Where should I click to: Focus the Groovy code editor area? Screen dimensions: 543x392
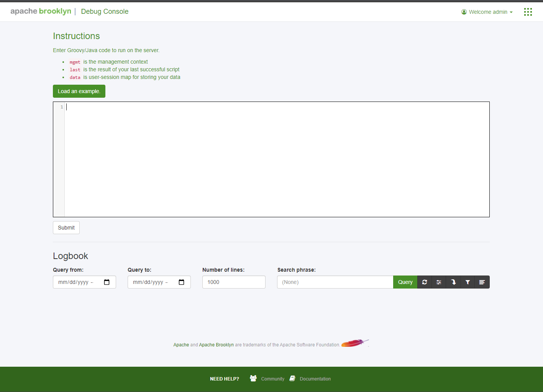pos(277,159)
